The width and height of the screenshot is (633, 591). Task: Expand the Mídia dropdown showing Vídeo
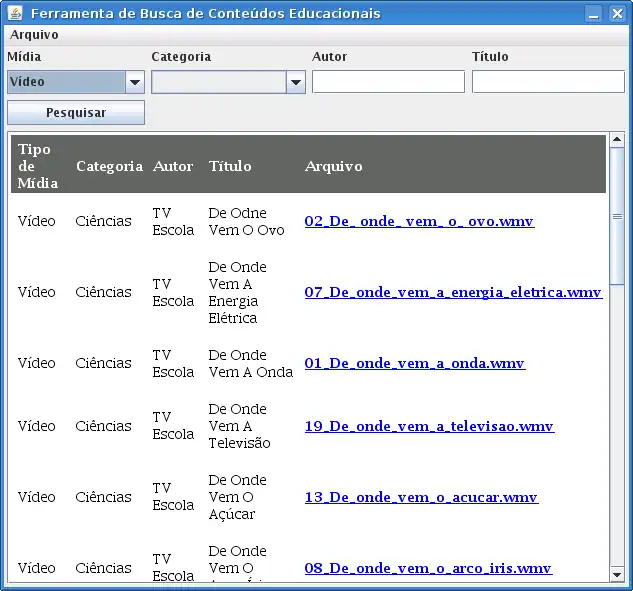[x=135, y=82]
